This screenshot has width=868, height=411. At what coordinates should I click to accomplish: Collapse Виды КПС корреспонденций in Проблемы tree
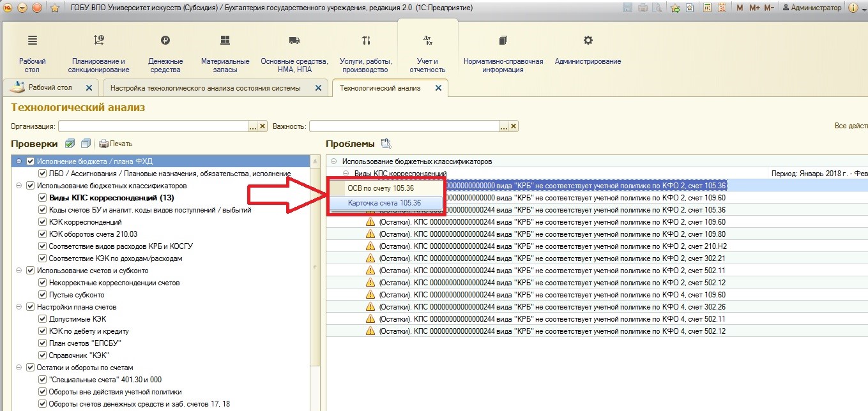tap(346, 174)
